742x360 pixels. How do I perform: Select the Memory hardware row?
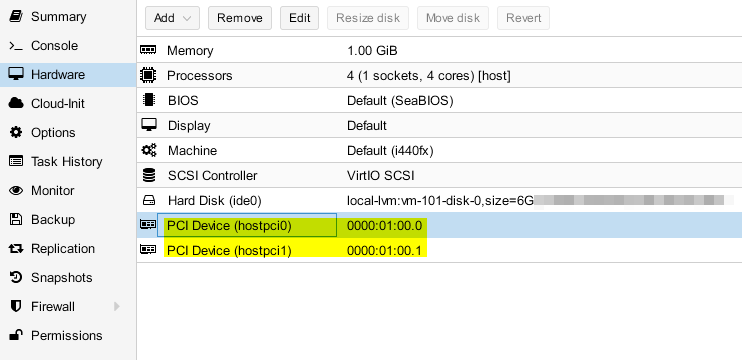coord(439,50)
